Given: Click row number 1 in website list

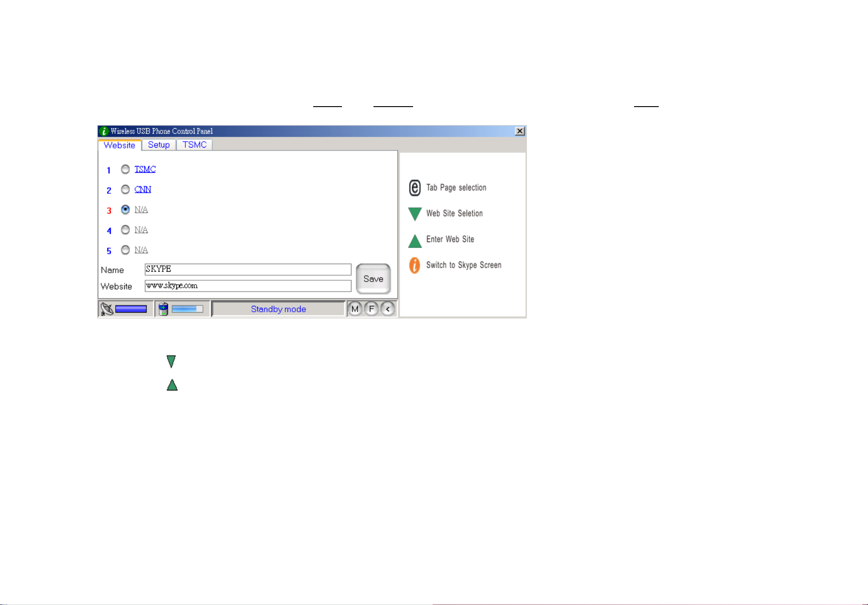Looking at the screenshot, I should pos(108,170).
